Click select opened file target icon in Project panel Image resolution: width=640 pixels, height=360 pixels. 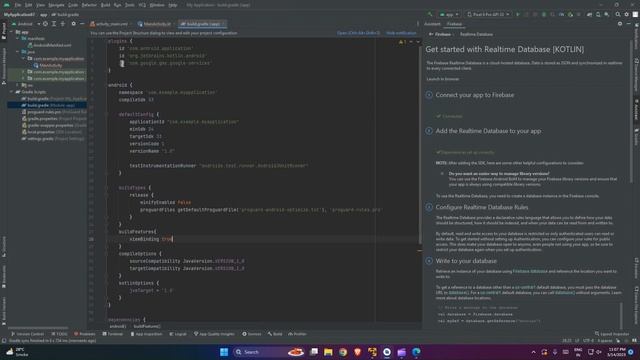tap(45, 24)
